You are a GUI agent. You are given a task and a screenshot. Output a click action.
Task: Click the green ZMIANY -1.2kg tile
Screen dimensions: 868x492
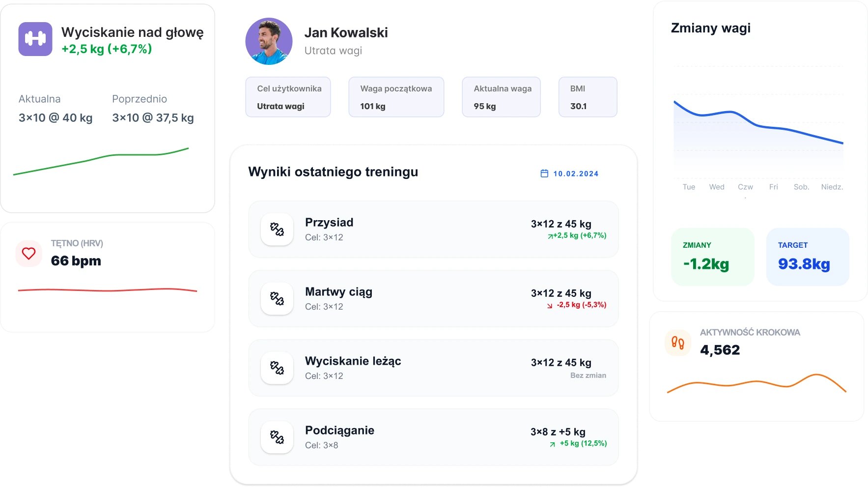[x=713, y=257]
